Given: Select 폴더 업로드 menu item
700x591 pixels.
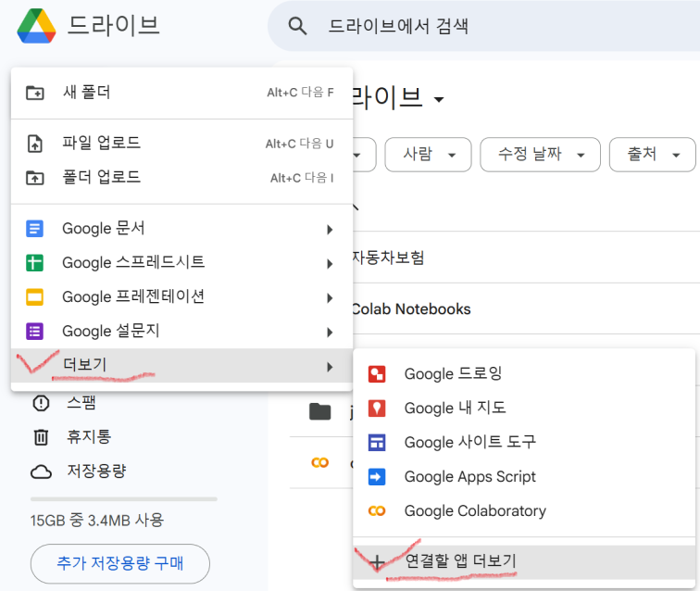Looking at the screenshot, I should 181,178.
